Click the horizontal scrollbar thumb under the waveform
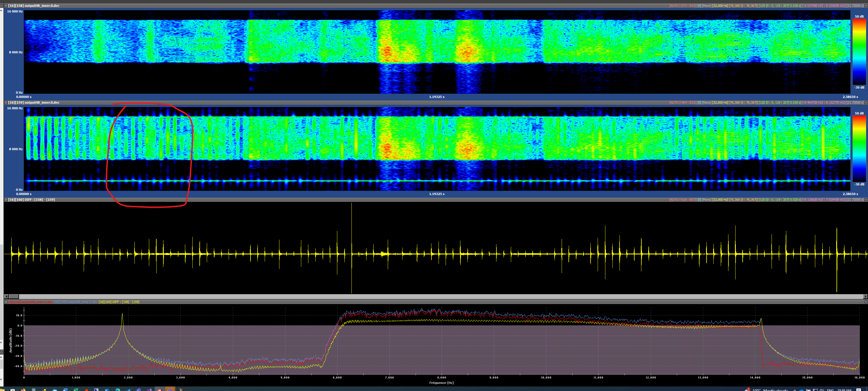The height and width of the screenshot is (391, 868). (14, 296)
